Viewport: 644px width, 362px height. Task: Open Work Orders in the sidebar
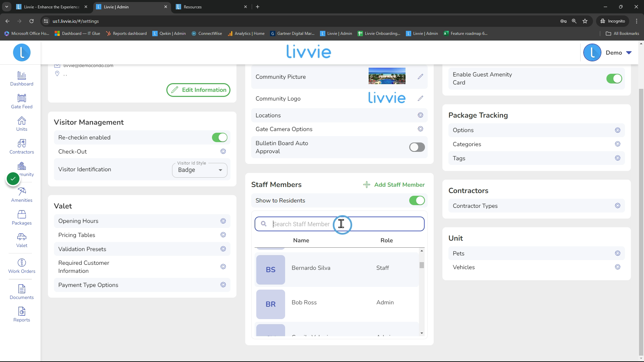[22, 266]
